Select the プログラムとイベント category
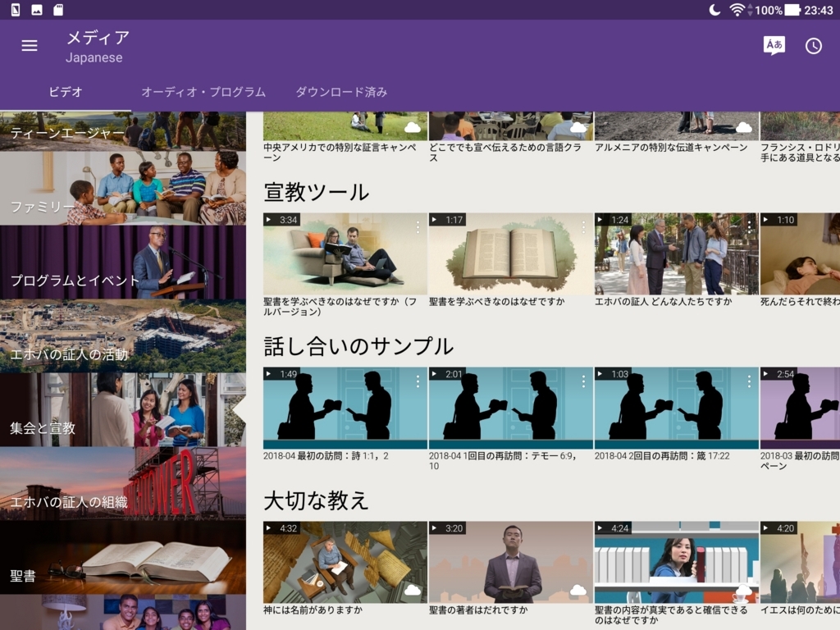The width and height of the screenshot is (840, 630). point(123,262)
